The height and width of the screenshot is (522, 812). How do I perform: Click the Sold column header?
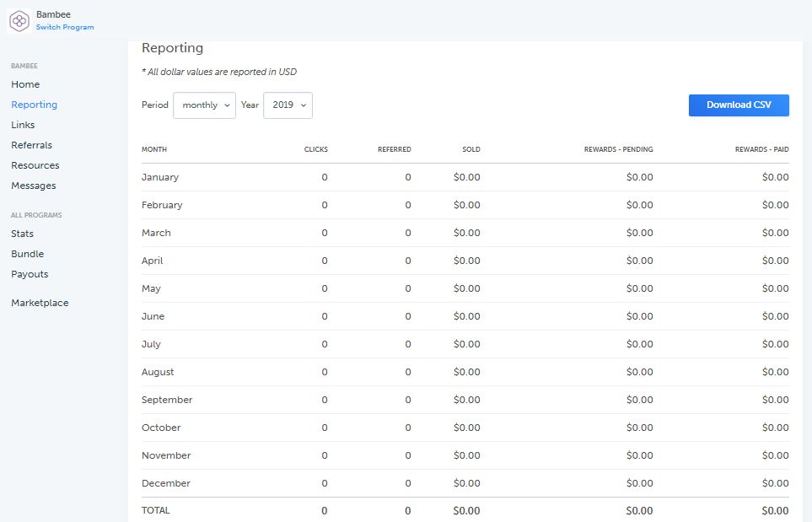coord(471,149)
